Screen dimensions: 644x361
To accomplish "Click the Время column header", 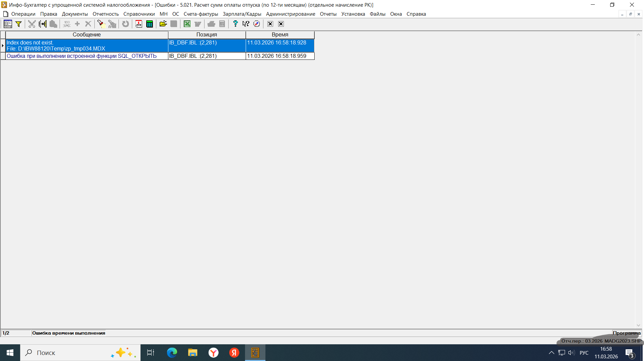I will [x=280, y=35].
